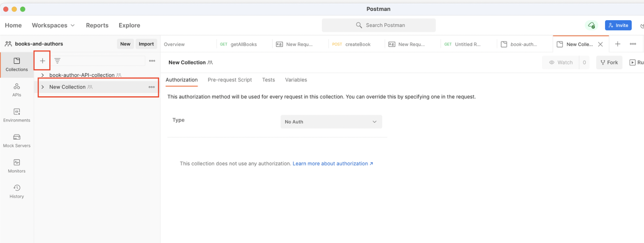The image size is (644, 243).
Task: Click the Run button
Action: [637, 62]
